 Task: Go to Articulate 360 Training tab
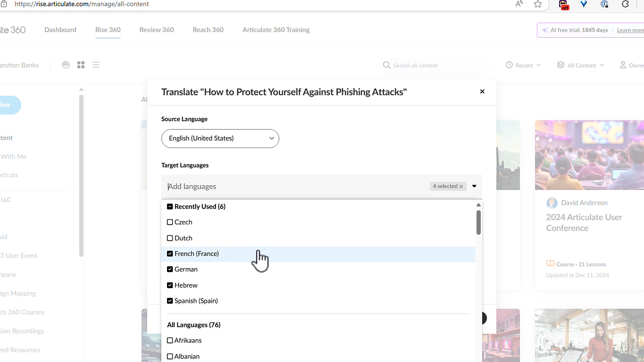276,30
